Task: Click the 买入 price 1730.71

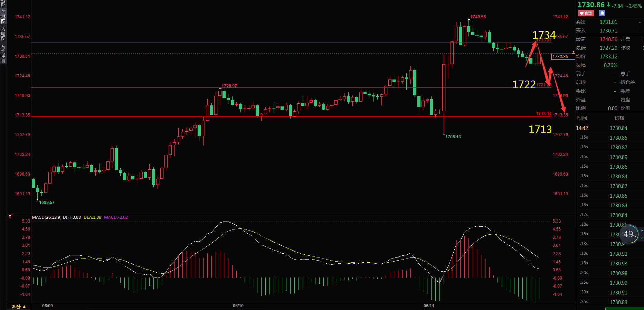Action: (608, 31)
